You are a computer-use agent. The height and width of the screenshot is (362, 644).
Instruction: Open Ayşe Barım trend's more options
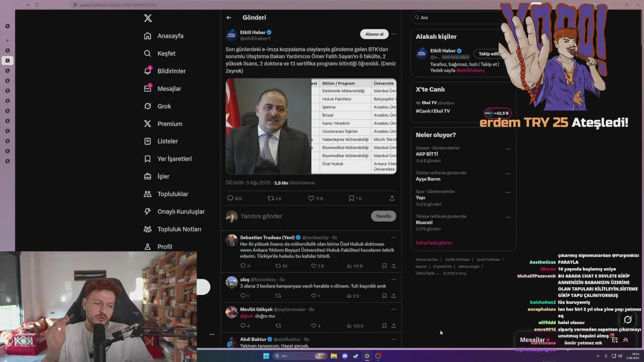click(x=508, y=174)
